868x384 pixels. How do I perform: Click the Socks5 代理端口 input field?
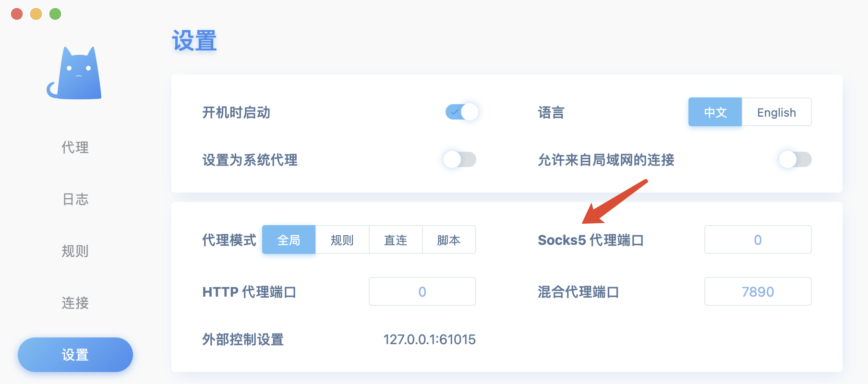[758, 240]
